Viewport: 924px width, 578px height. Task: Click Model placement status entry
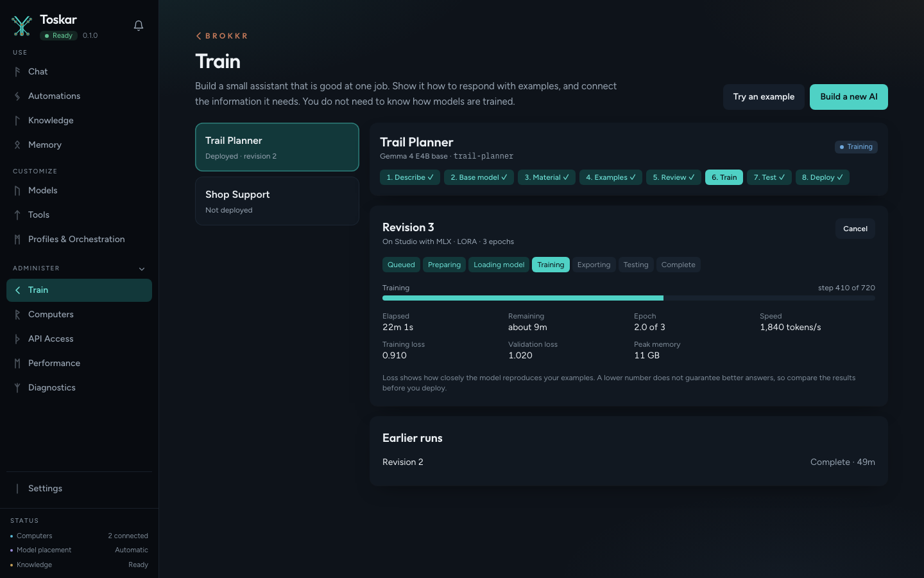click(79, 550)
